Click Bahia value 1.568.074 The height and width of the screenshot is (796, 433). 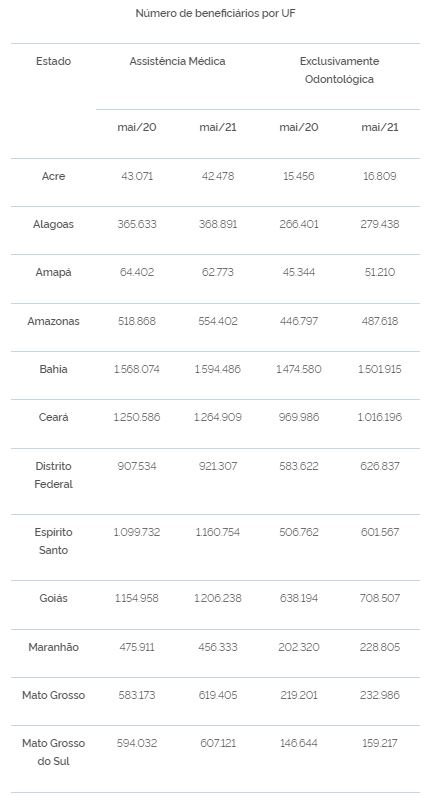137,370
